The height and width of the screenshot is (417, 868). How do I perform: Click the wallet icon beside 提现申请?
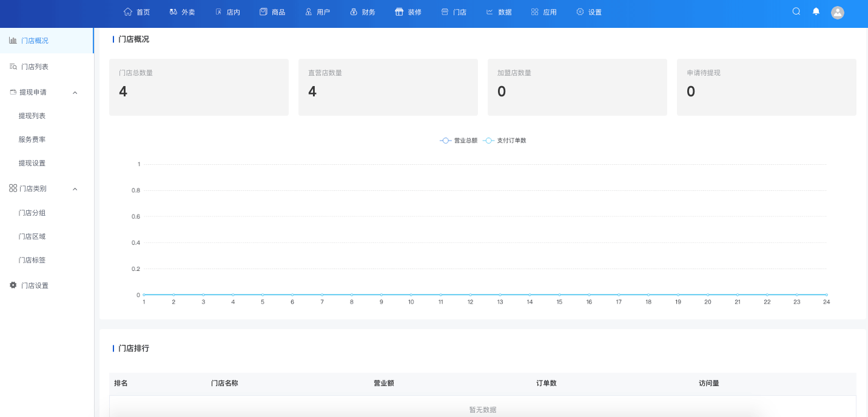(13, 92)
